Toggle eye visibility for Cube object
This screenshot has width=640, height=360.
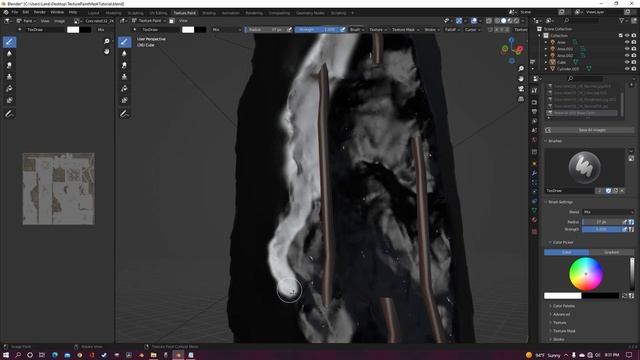tap(627, 62)
